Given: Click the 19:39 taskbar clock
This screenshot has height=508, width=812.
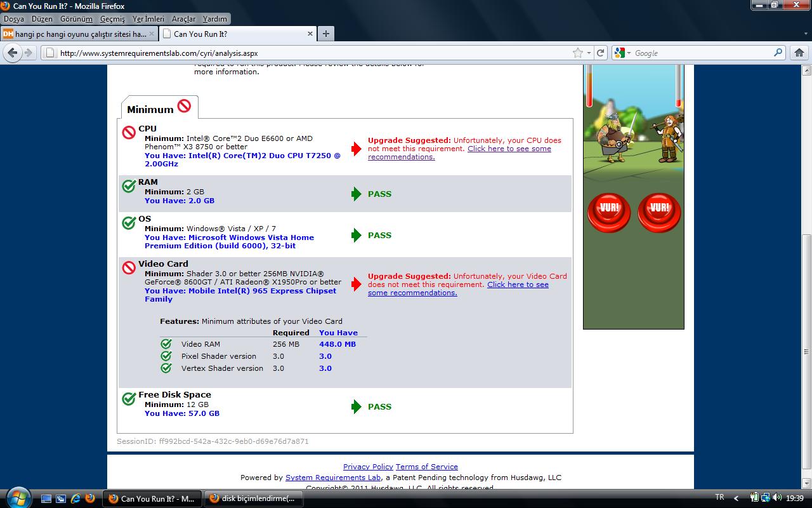Looking at the screenshot, I should [795, 498].
